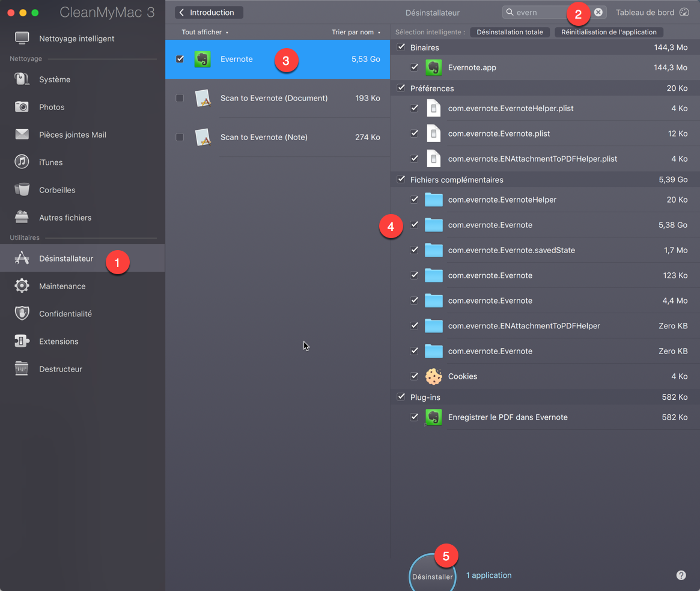700x591 pixels.
Task: Click com.evernote.EvernoteHelper.plist file icon
Action: coord(433,108)
